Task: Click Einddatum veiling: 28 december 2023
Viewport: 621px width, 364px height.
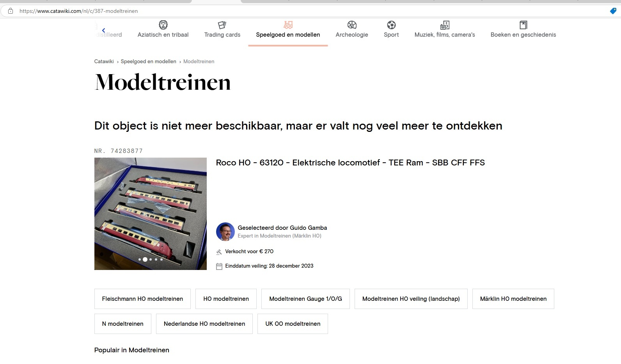Action: coord(269,266)
